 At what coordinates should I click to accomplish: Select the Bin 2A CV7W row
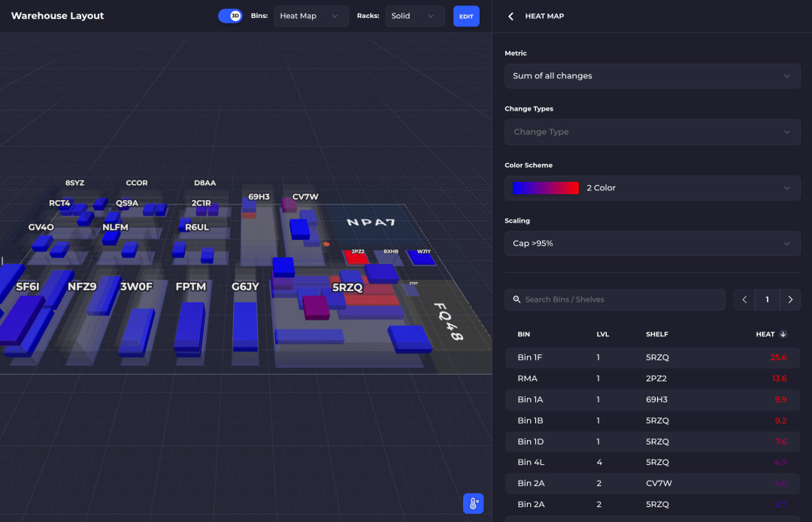[x=652, y=483]
